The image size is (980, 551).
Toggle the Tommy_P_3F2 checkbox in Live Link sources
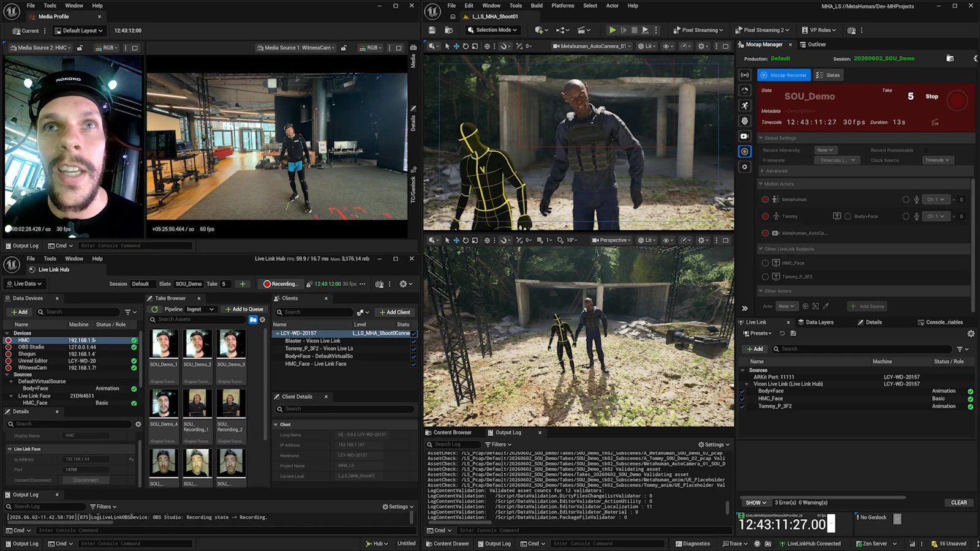coord(742,407)
